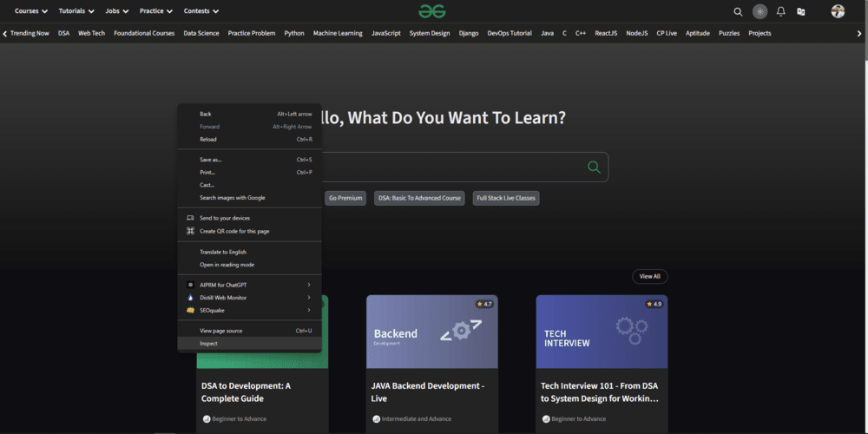Open the Trending Now topic link
The image size is (868, 434).
pos(30,33)
